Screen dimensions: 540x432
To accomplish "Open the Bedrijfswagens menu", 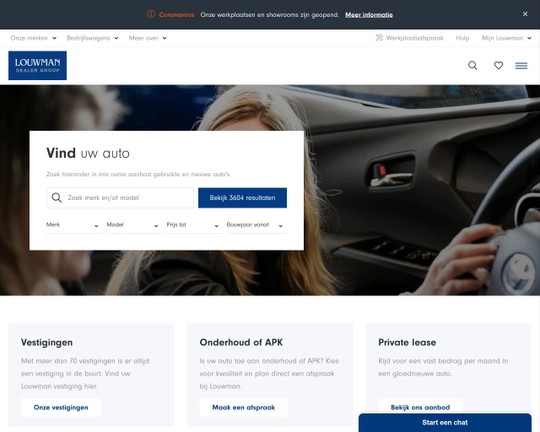I will click(x=93, y=38).
